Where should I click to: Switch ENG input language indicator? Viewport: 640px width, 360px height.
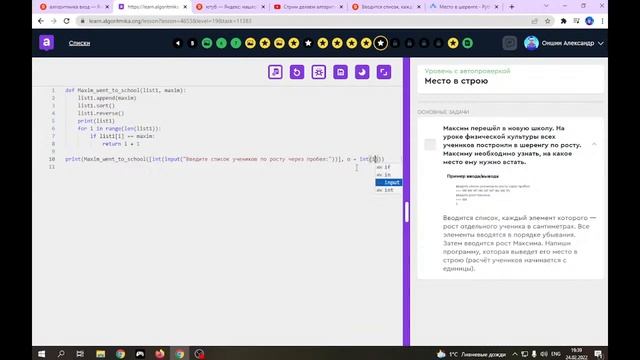tap(556, 354)
